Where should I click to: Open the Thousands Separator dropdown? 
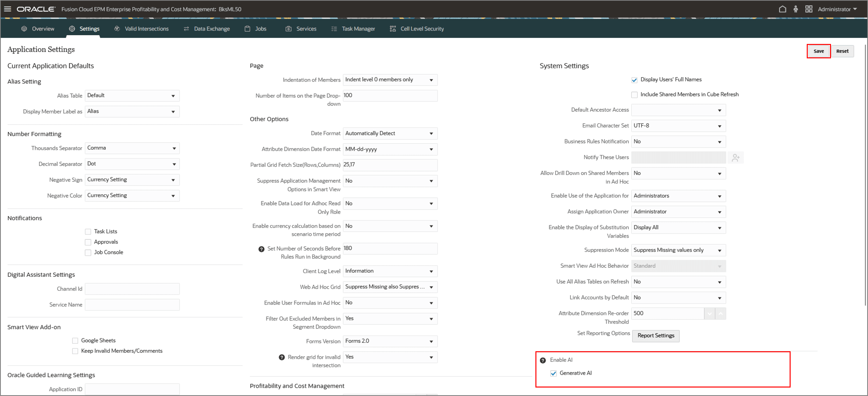pos(132,148)
